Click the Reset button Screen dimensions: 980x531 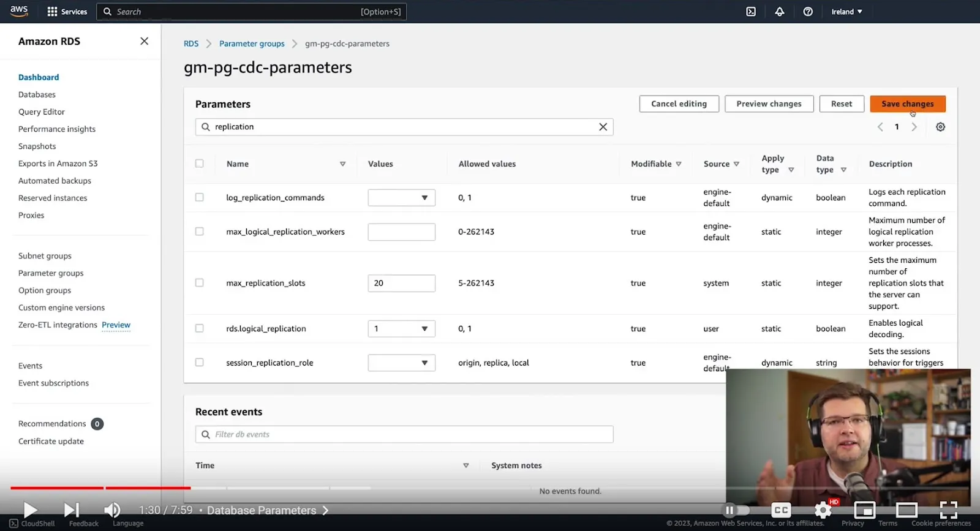[x=842, y=104]
